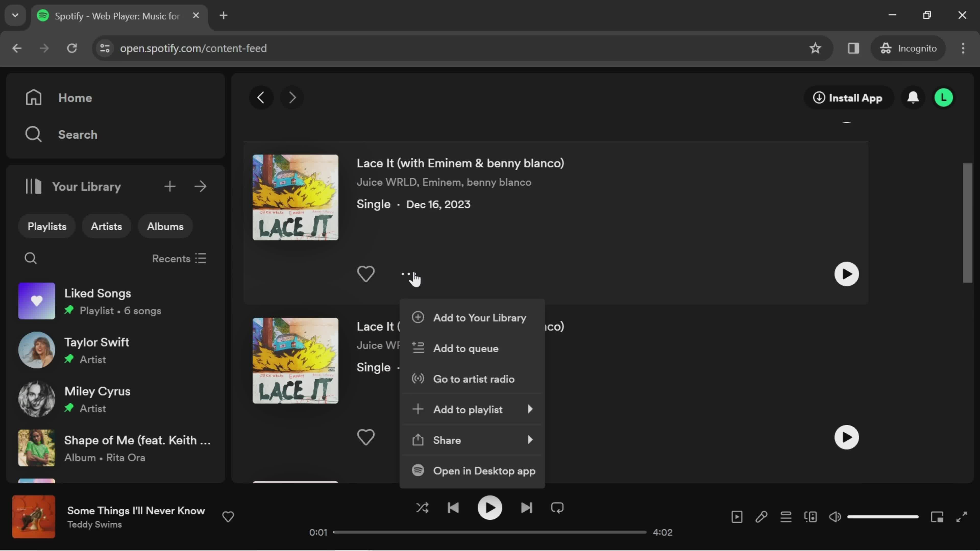The image size is (980, 551).
Task: Select Open in Desktop app
Action: [x=472, y=471]
